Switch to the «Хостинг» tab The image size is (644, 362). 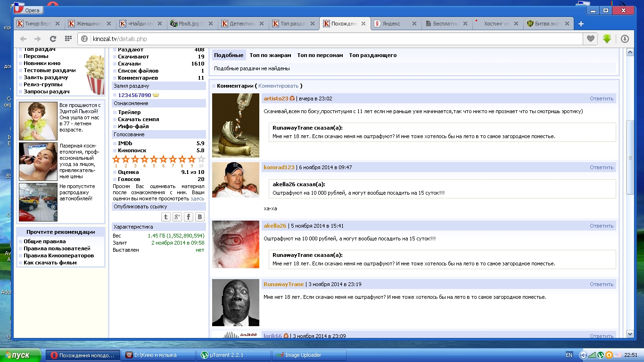pyautogui.click(x=497, y=24)
